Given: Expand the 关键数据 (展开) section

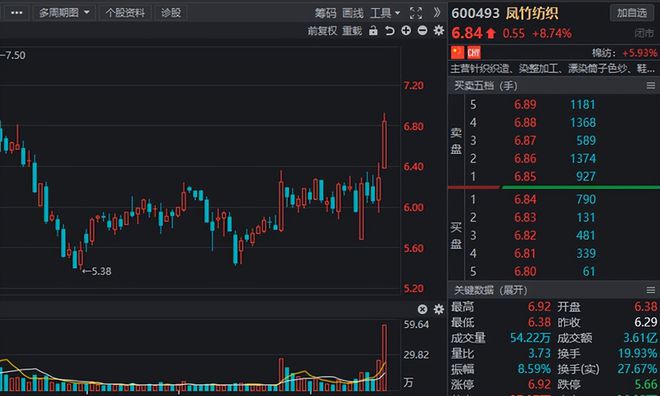Looking at the screenshot, I should pyautogui.click(x=490, y=290).
